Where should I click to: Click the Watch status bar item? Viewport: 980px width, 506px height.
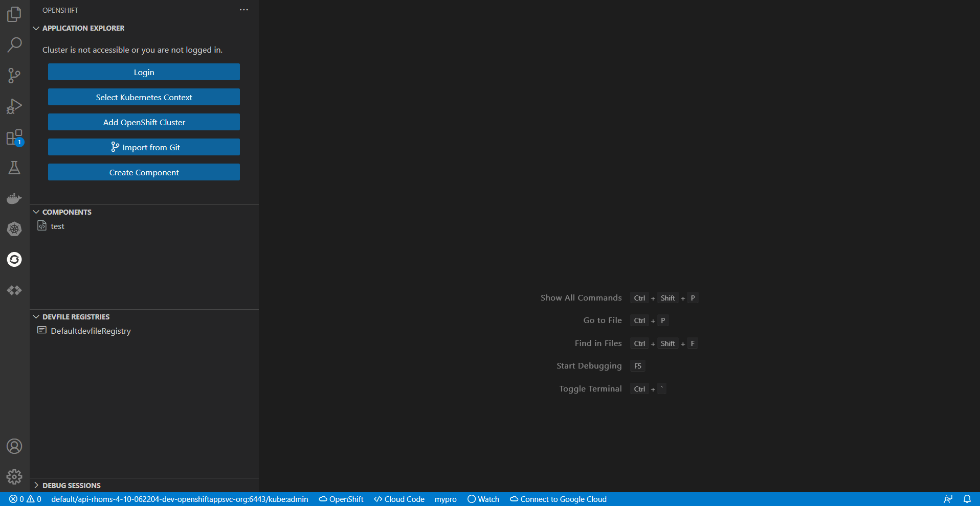(x=483, y=499)
